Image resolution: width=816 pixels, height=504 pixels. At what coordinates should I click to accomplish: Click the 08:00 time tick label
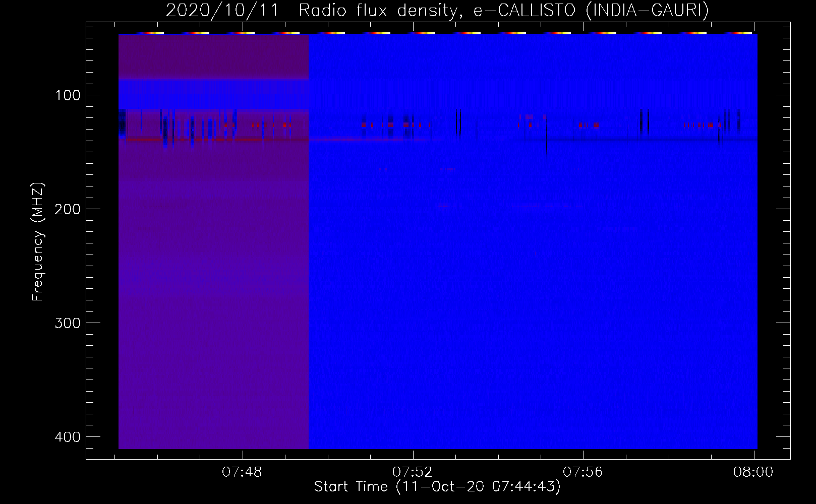[753, 472]
